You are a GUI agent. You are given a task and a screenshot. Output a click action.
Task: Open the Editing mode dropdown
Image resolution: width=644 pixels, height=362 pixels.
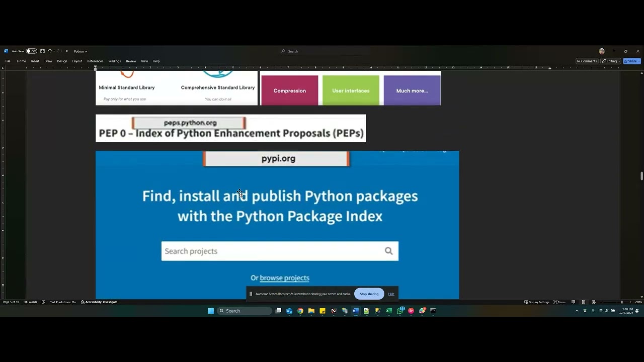(x=611, y=61)
